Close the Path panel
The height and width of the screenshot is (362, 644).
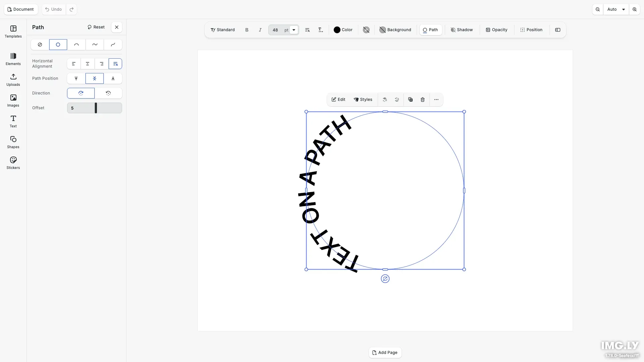click(117, 27)
